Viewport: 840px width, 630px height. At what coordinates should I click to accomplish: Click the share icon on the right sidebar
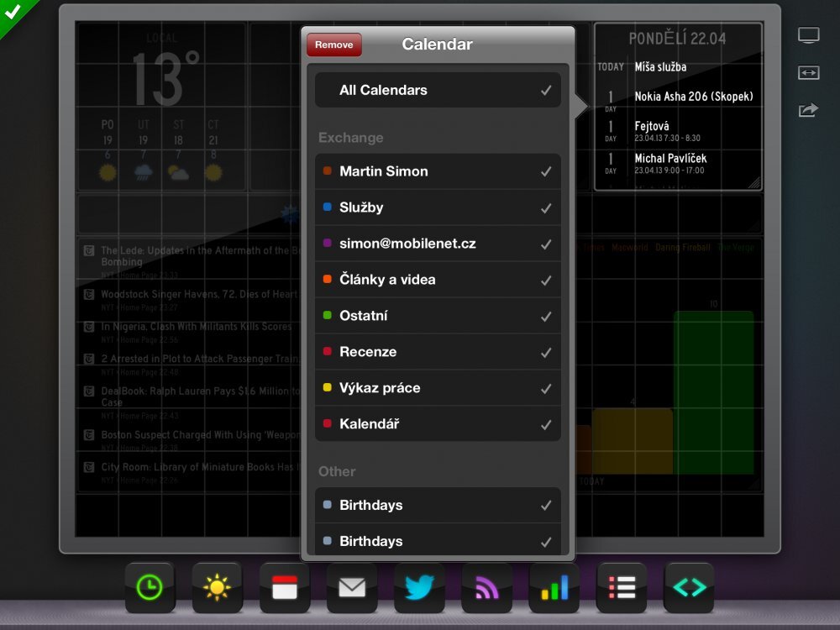coord(807,109)
